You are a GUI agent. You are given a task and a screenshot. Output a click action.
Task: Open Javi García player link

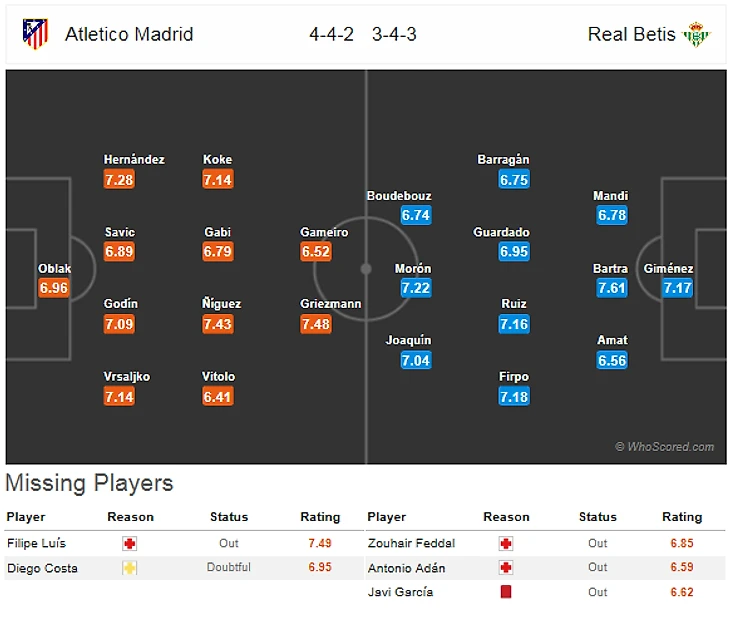[400, 592]
